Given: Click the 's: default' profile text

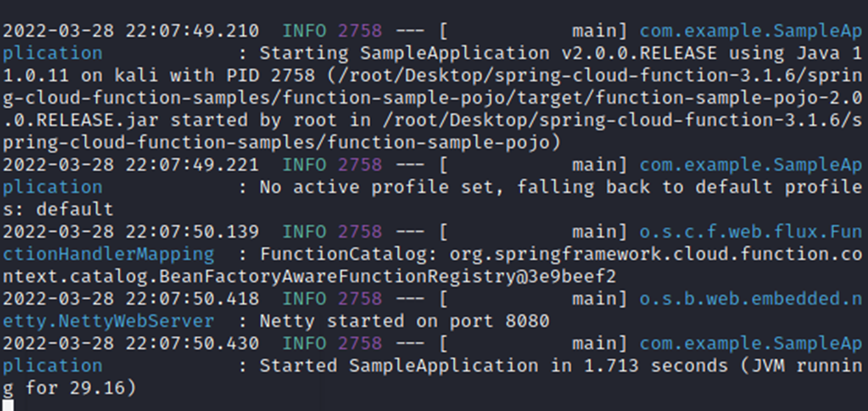Looking at the screenshot, I should [58, 209].
